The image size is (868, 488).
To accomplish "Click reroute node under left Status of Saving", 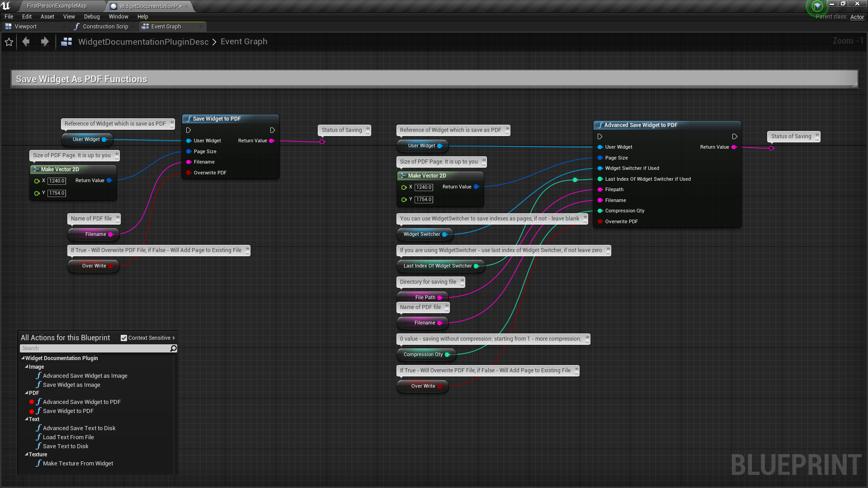I will 322,142.
